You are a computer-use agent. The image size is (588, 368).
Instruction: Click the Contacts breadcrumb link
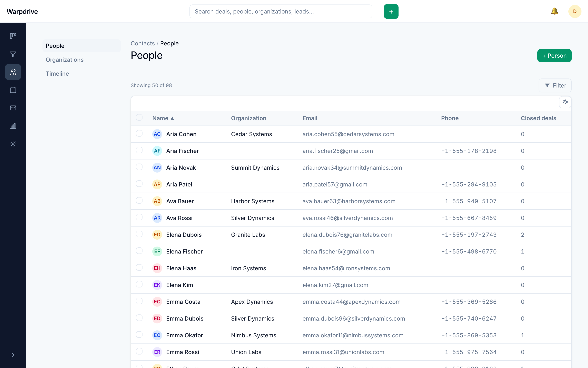click(143, 43)
